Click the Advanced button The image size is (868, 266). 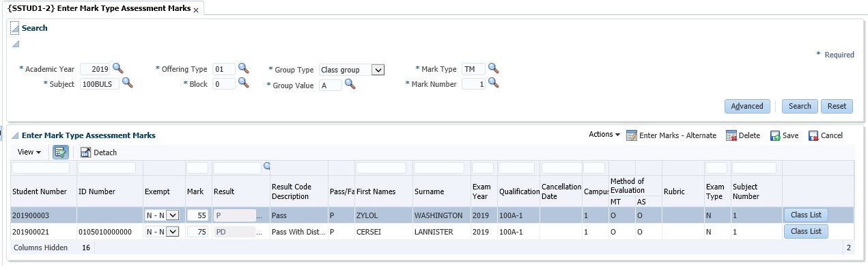tap(747, 106)
